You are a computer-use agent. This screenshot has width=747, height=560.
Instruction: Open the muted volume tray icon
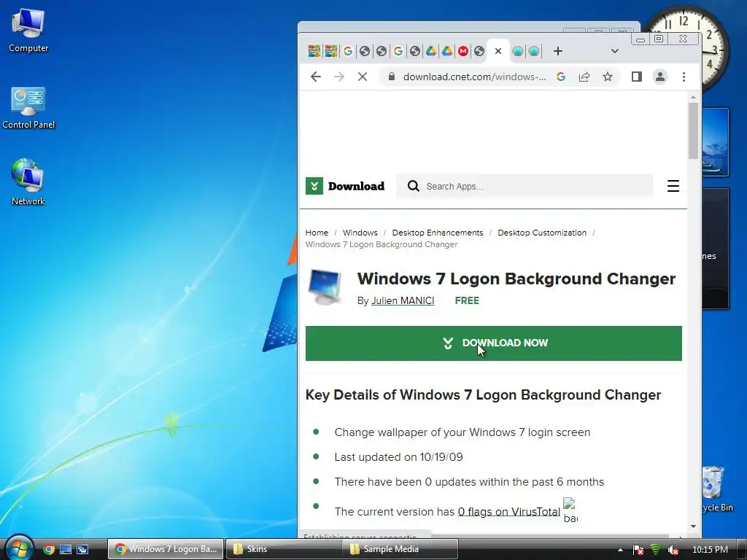[x=673, y=550]
